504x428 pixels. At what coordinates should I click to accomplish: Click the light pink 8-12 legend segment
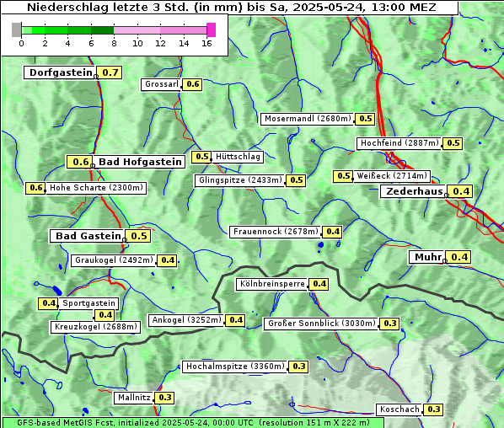click(x=137, y=30)
